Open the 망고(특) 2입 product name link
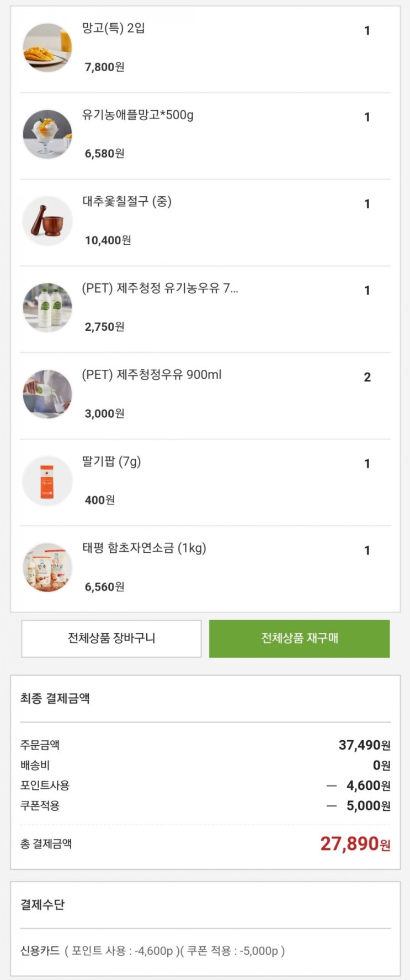The height and width of the screenshot is (980, 410). click(114, 28)
